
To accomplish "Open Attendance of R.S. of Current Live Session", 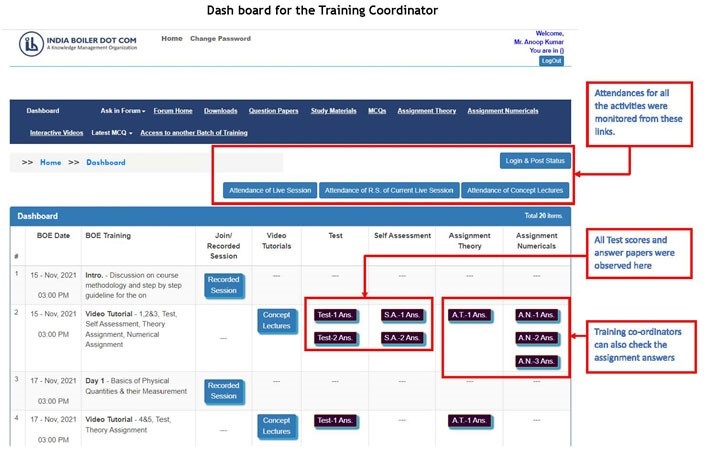I will click(x=389, y=190).
